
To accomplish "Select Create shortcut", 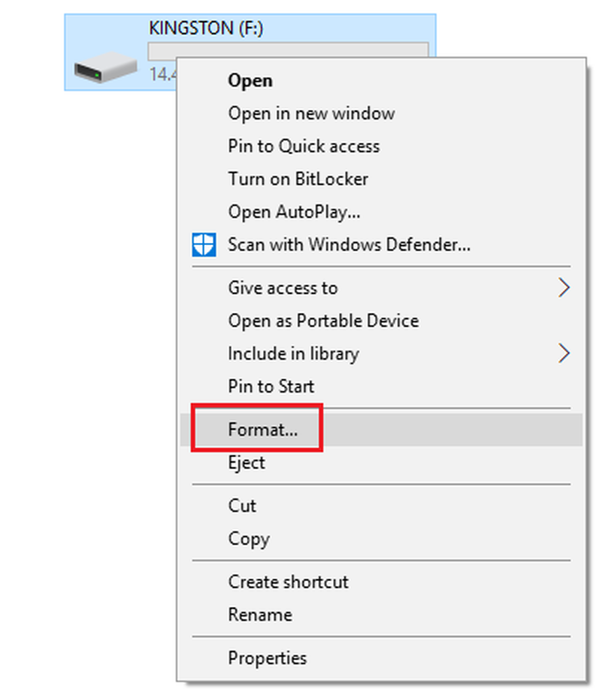I will (x=381, y=582).
